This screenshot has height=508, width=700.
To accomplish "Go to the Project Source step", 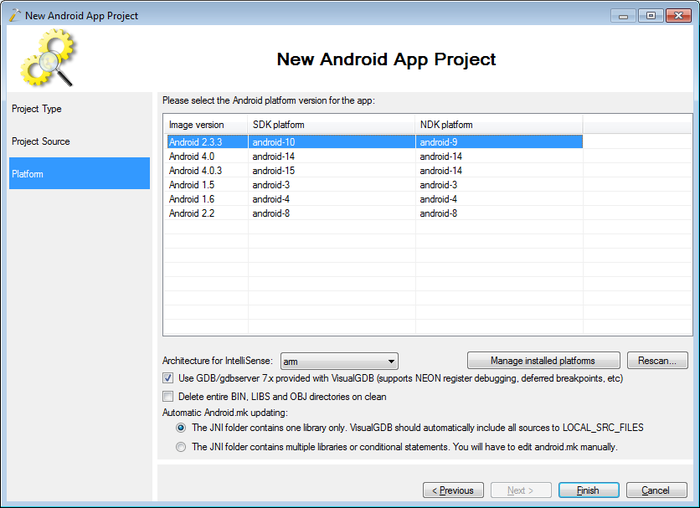I will pos(79,141).
